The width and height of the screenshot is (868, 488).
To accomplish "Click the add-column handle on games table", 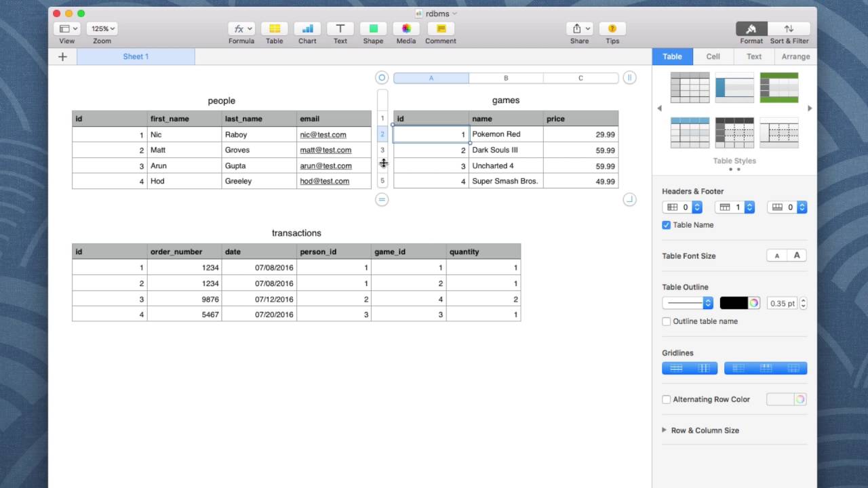I will pyautogui.click(x=629, y=78).
